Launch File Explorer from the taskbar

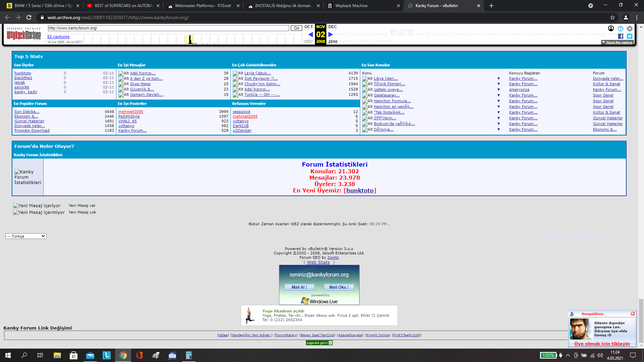[x=57, y=355]
